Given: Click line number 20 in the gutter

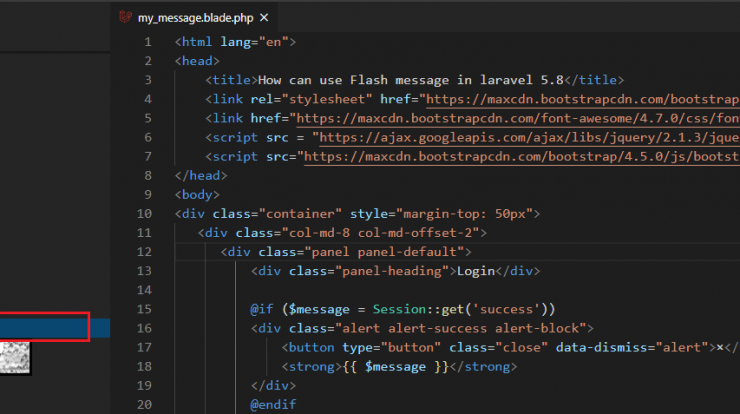Looking at the screenshot, I should click(x=144, y=405).
